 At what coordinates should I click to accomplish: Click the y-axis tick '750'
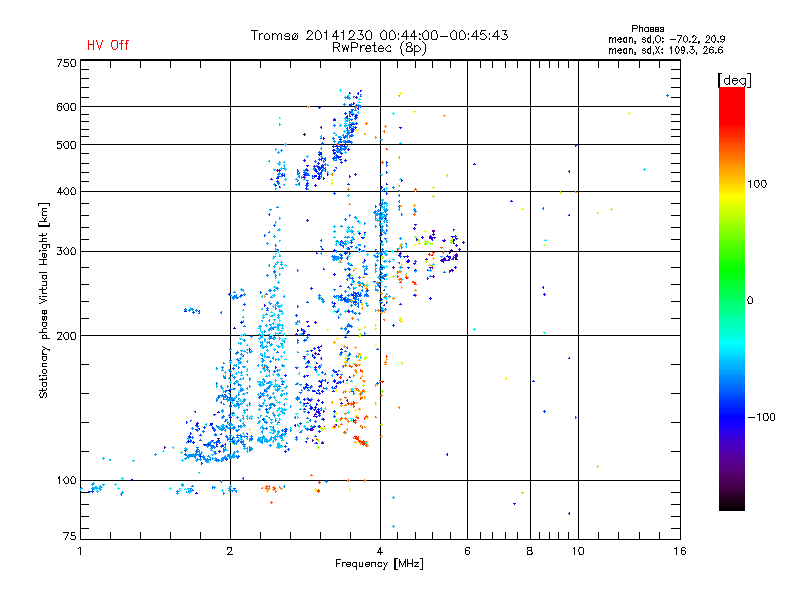66,63
